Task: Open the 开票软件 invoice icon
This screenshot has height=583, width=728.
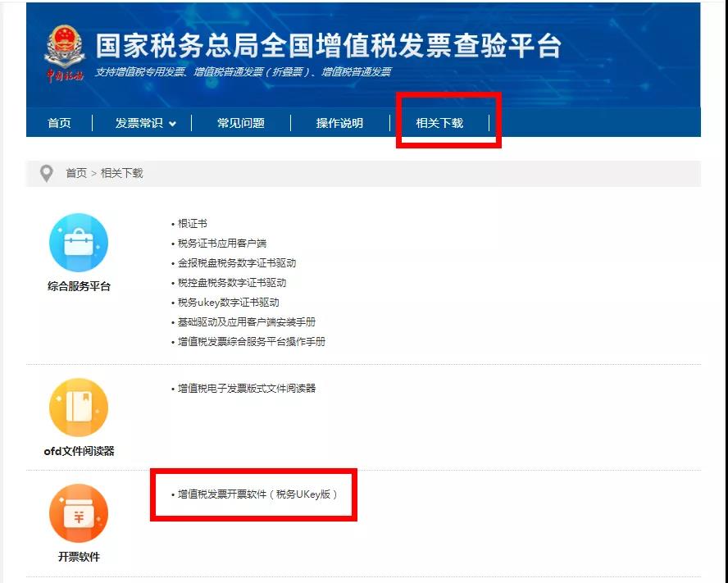Action: (x=79, y=512)
